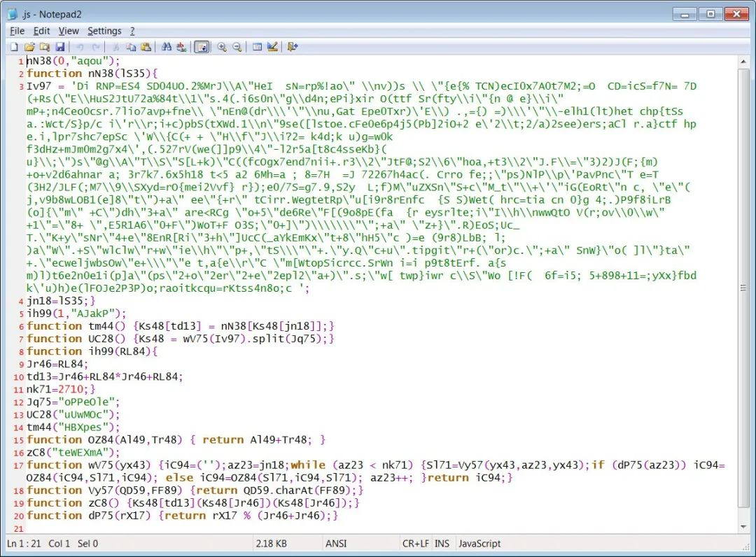Image resolution: width=756 pixels, height=557 pixels.
Task: Click the 'Sel 0' status bar entry
Action: 87,544
